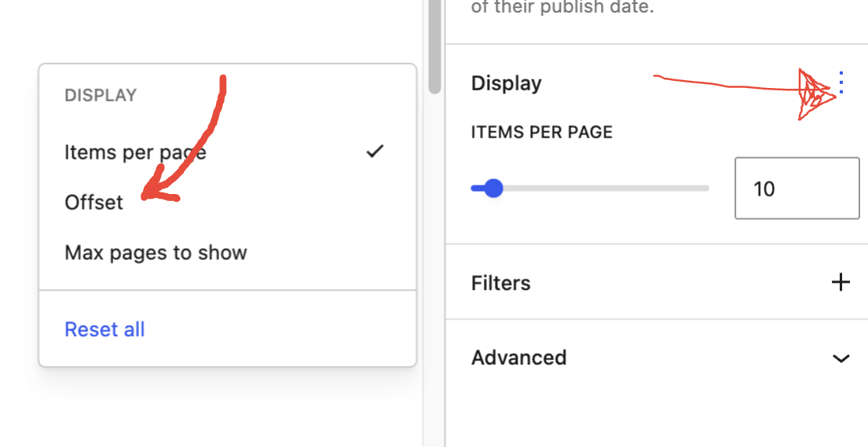Click the checkmark next to Items per page
The image size is (868, 447).
coord(375,151)
